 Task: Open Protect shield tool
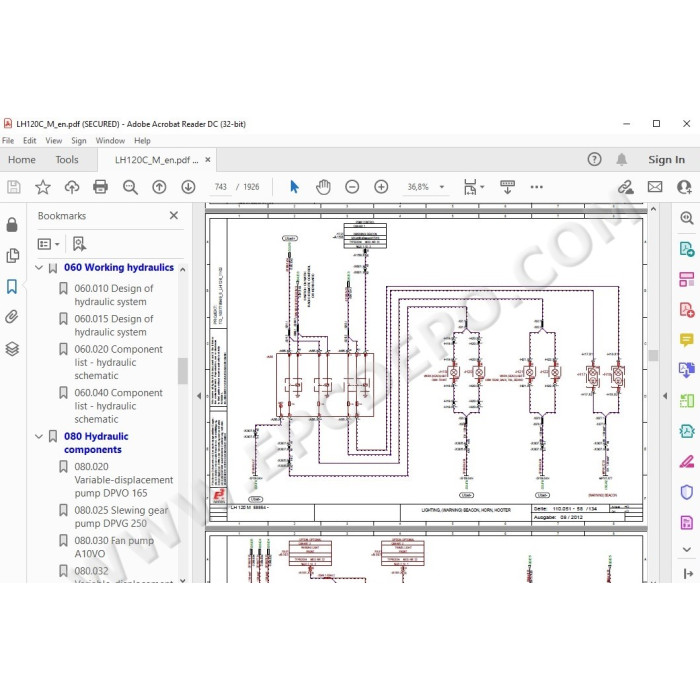[x=686, y=492]
